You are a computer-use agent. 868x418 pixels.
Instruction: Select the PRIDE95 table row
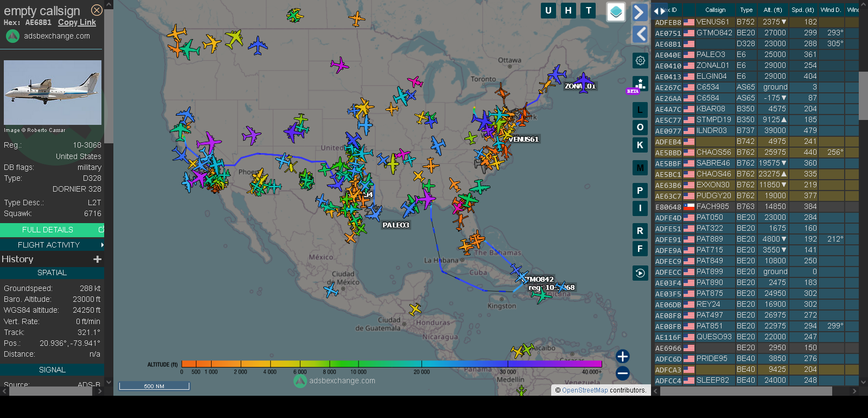coord(756,359)
